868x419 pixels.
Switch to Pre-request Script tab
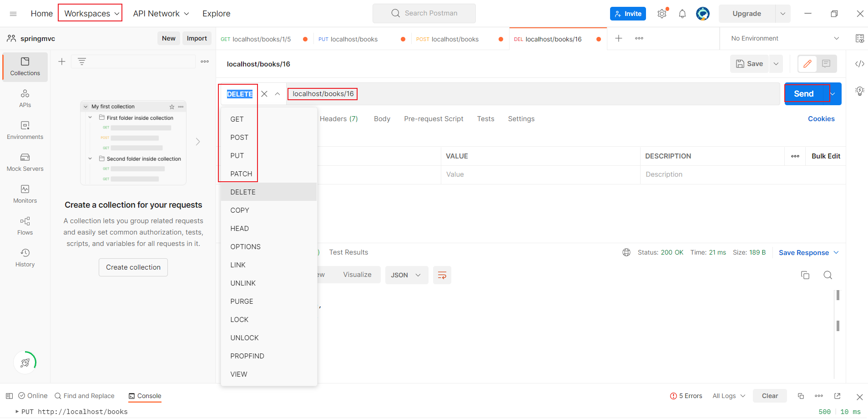pos(434,119)
